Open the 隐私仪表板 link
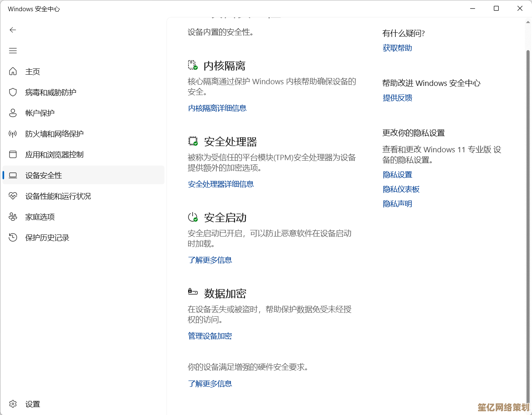Image resolution: width=532 pixels, height=415 pixels. click(x=401, y=189)
